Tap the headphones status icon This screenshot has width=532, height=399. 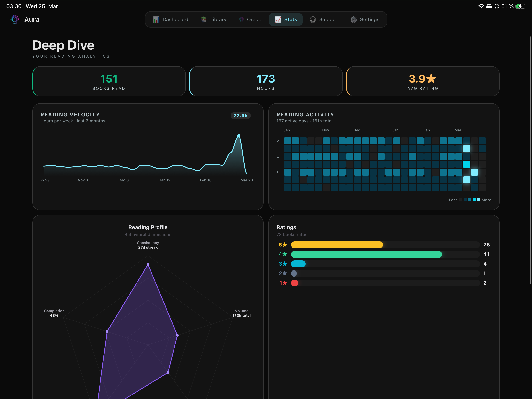pos(497,6)
